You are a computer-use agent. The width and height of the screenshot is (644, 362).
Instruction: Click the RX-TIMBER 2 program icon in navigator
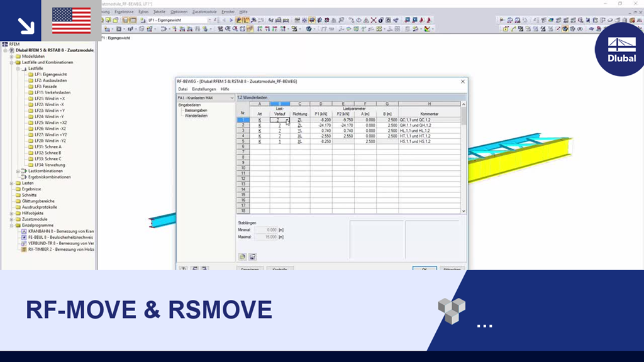(x=24, y=250)
